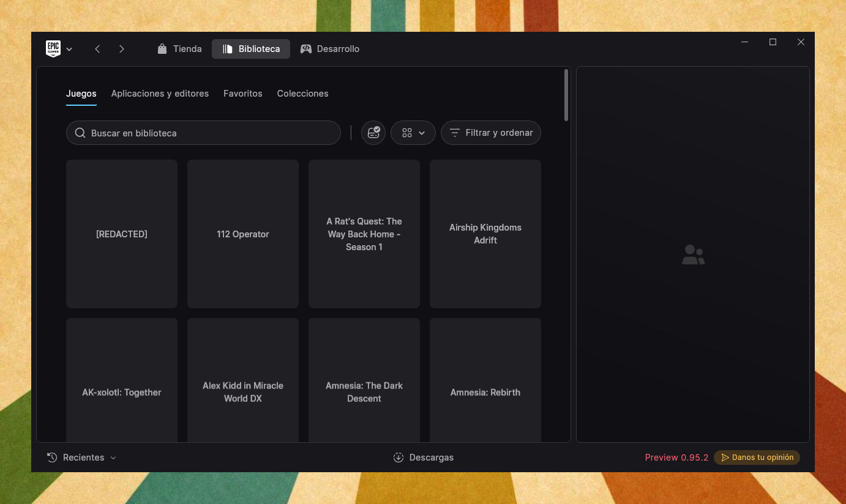Click the Danos tu opinión button
Screen dimensions: 846x504
pos(757,458)
